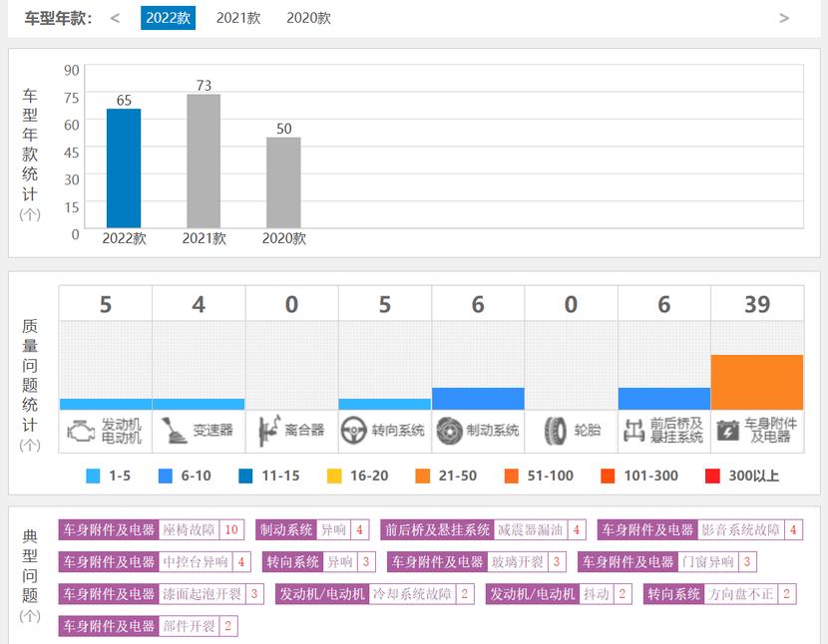Click the brake disc (制动系统) icon
This screenshot has width=828, height=644.
point(449,431)
